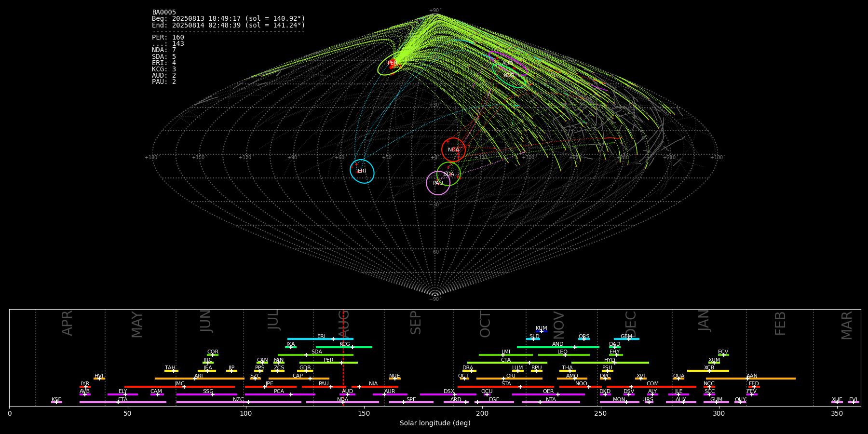Click the ARI orange bar in the timeline
Viewport: 868px width, 434px height.
(200, 379)
